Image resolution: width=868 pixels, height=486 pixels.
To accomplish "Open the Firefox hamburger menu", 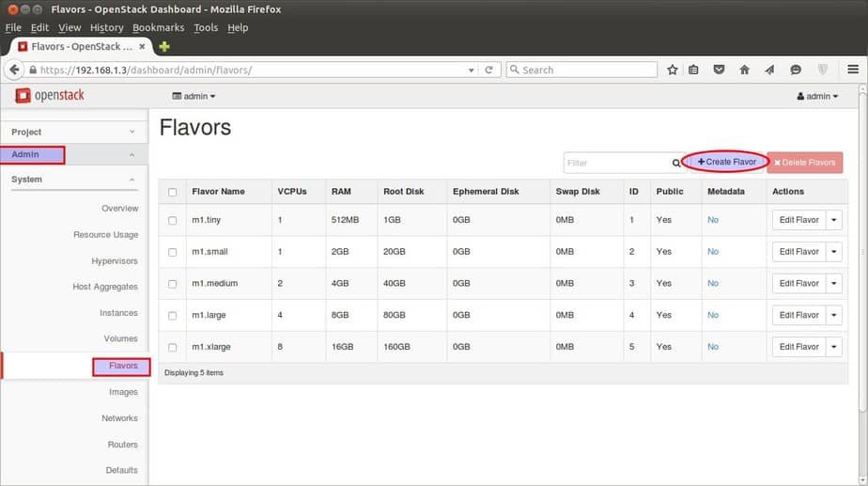I will click(853, 70).
